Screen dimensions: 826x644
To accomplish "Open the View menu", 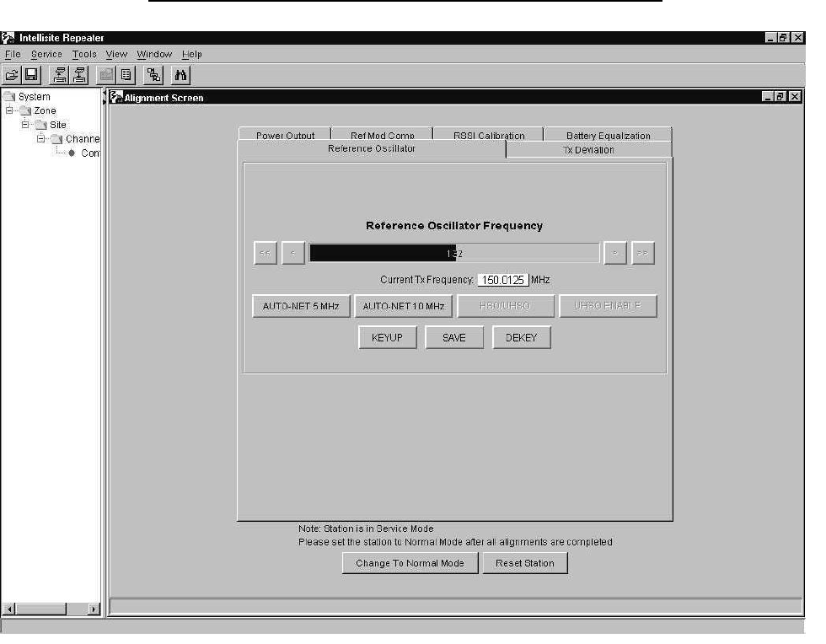I will pyautogui.click(x=116, y=54).
